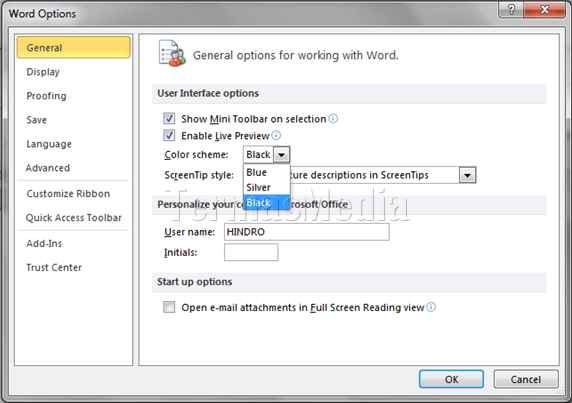
Task: Open the ScreenTip style dropdown arrow
Action: pyautogui.click(x=467, y=175)
